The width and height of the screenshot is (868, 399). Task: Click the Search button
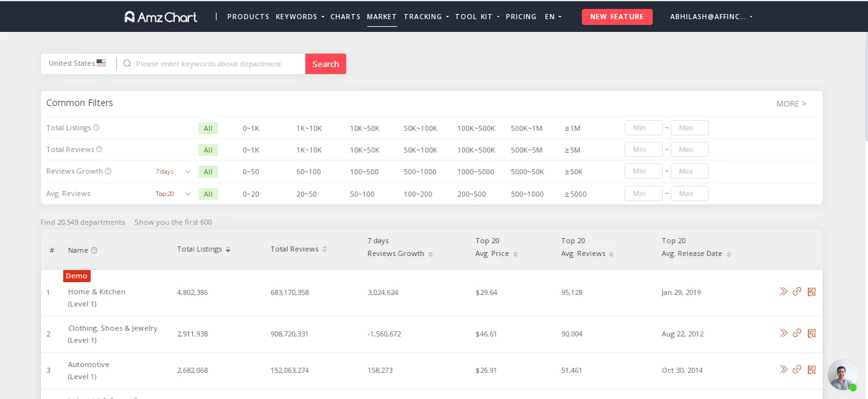tap(326, 64)
